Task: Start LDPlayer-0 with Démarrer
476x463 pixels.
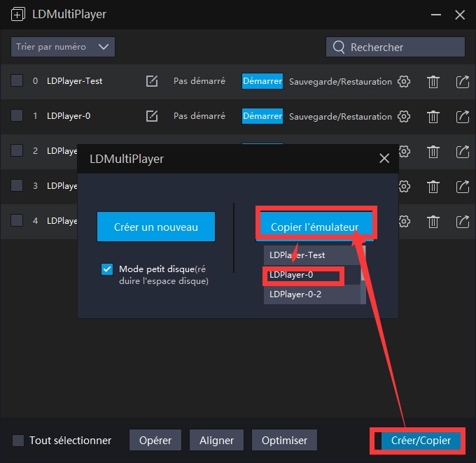Action: pyautogui.click(x=262, y=116)
